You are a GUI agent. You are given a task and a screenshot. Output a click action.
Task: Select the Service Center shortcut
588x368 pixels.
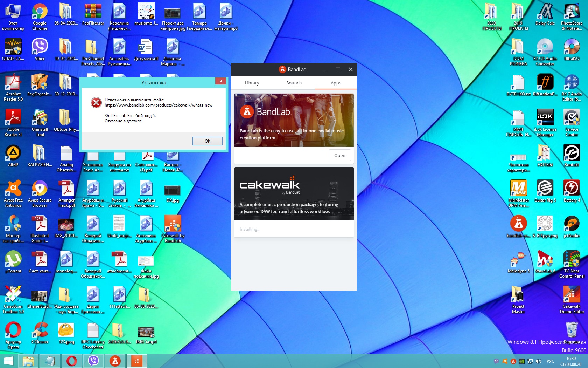click(x=572, y=123)
